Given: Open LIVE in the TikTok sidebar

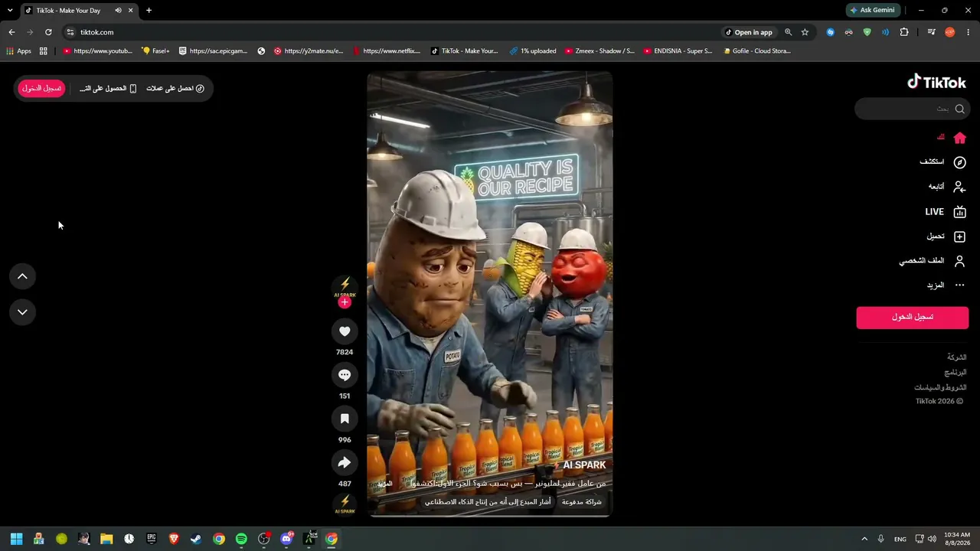Looking at the screenshot, I should click(x=946, y=212).
